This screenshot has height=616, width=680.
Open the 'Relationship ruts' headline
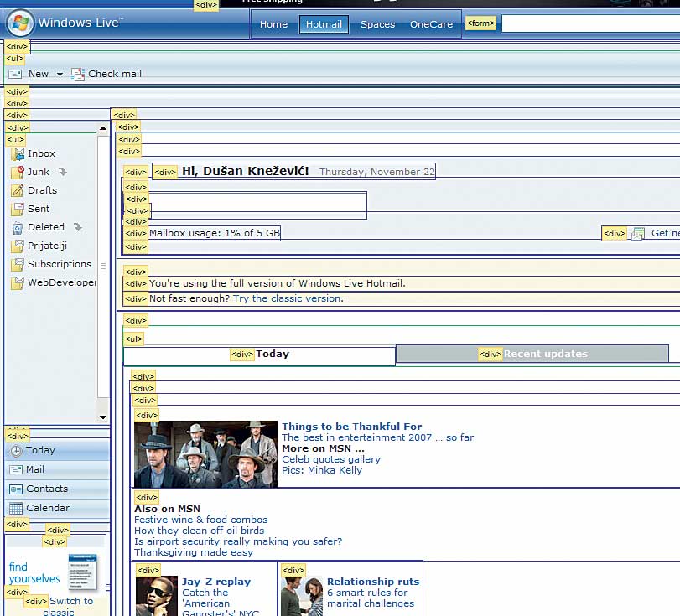tap(373, 582)
